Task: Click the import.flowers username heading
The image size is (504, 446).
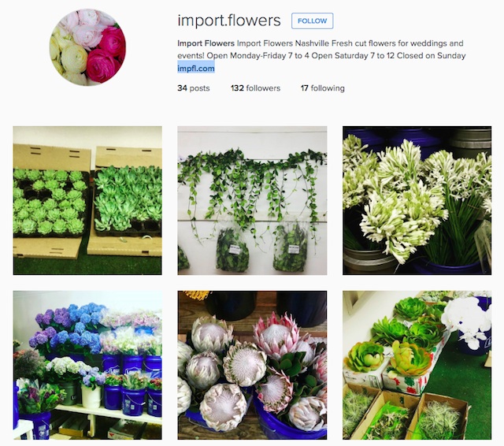Action: pyautogui.click(x=229, y=20)
